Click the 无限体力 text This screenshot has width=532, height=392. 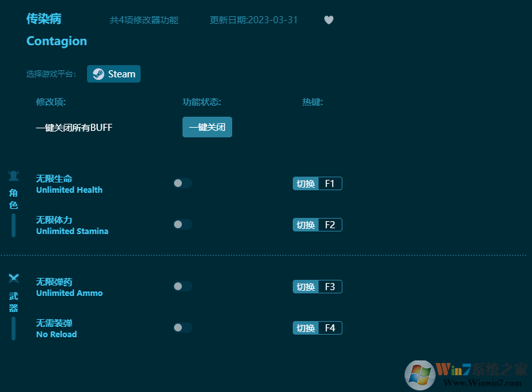54,220
